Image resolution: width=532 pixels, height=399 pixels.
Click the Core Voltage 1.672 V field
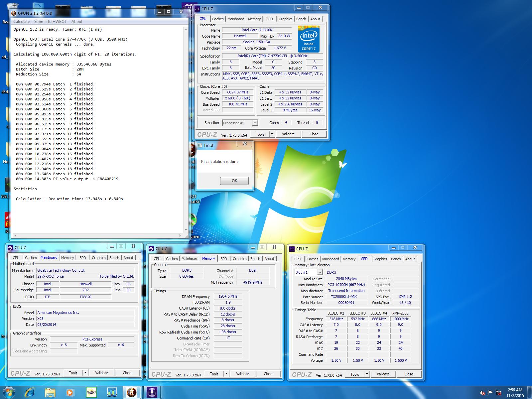click(279, 48)
